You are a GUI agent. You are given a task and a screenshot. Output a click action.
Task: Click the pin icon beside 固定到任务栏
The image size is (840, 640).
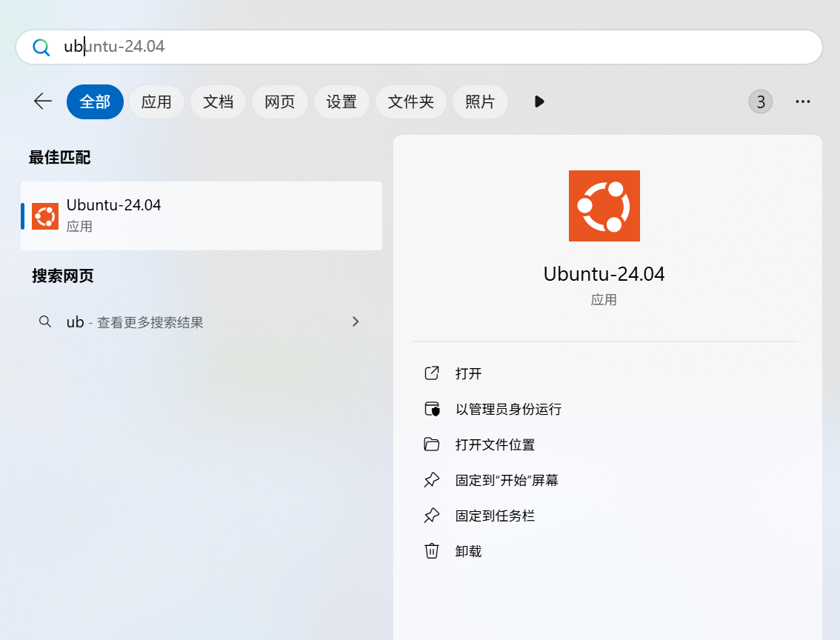coord(432,516)
